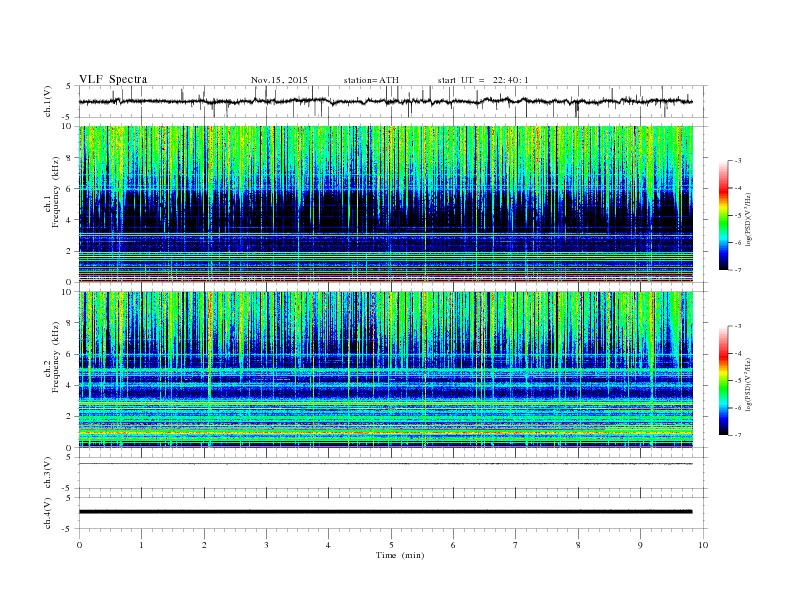Click time axis tick label "4"
Viewport: 792px width, 612px height.
pos(328,545)
